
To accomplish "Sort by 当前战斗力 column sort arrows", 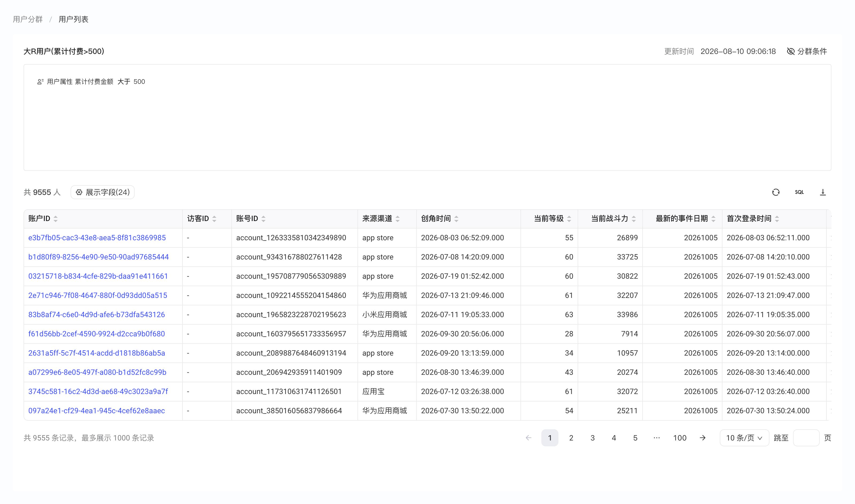I will [x=634, y=219].
